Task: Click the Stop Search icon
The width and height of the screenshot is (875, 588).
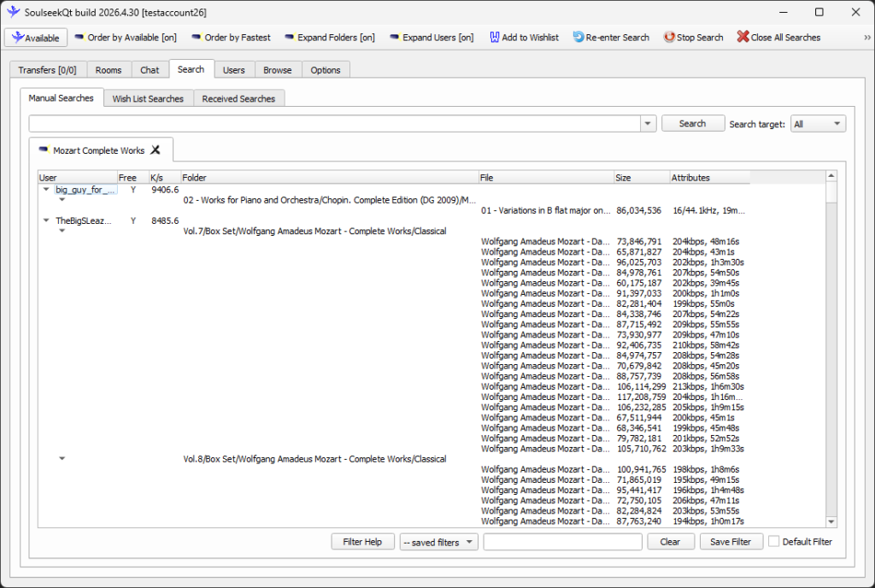Action: point(668,37)
